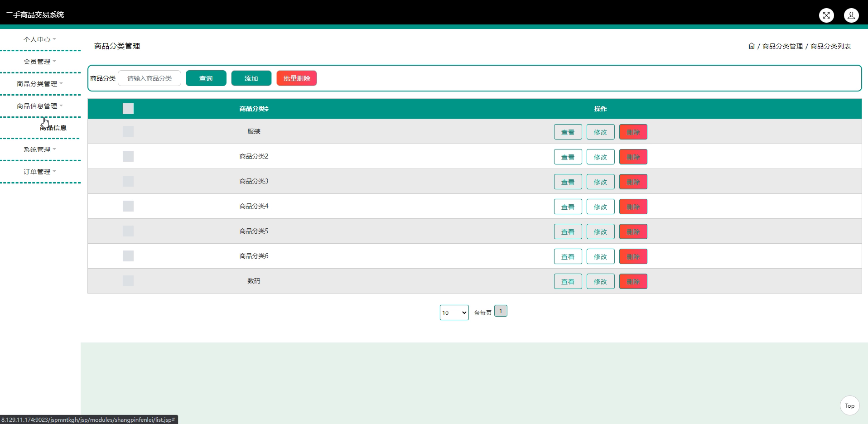View 商品分类5 details

(568, 231)
